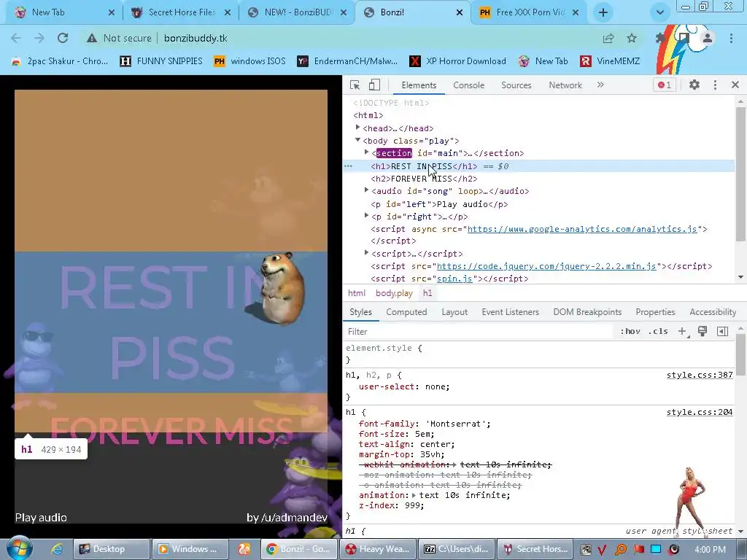Click the body.play breadcrumb

[394, 293]
